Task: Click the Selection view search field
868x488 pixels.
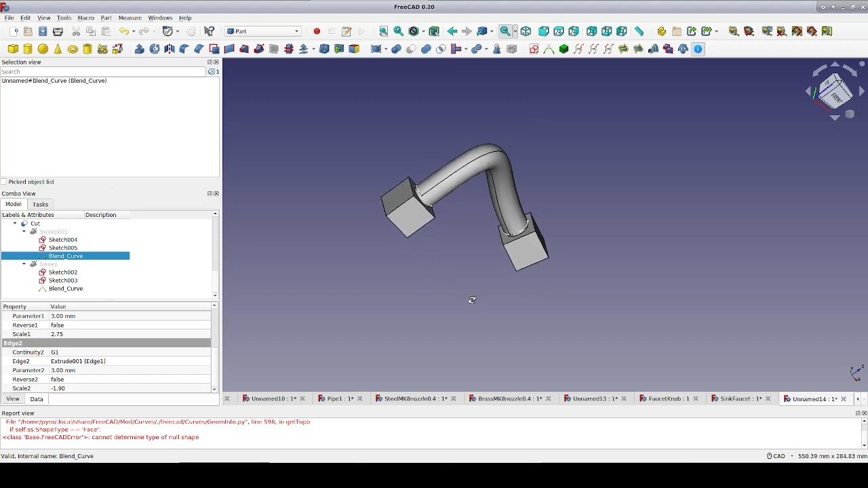Action: (x=103, y=71)
